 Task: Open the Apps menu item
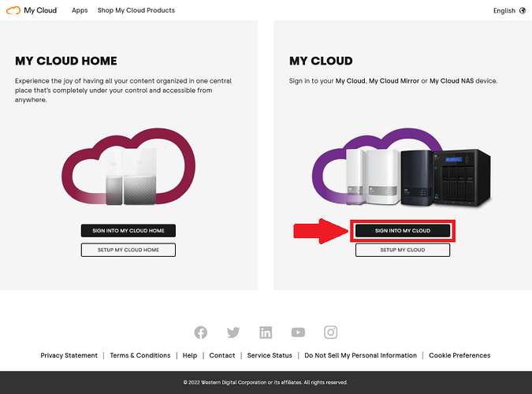pos(80,10)
